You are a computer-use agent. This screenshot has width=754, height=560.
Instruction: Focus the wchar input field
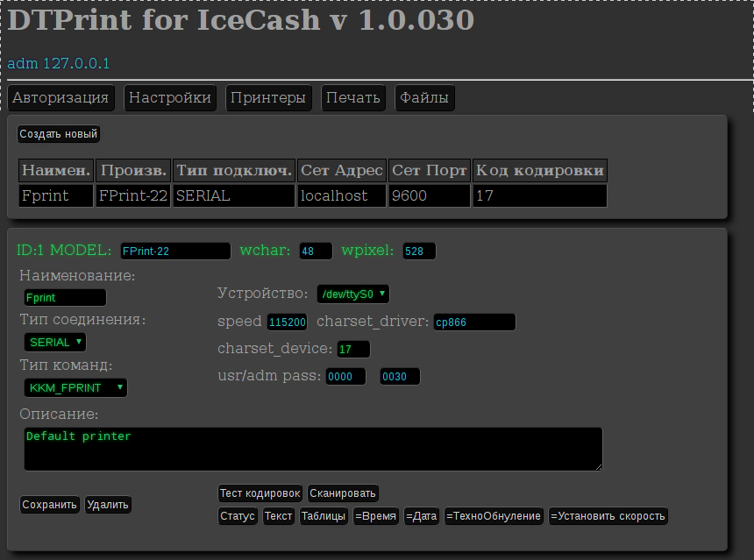point(316,251)
